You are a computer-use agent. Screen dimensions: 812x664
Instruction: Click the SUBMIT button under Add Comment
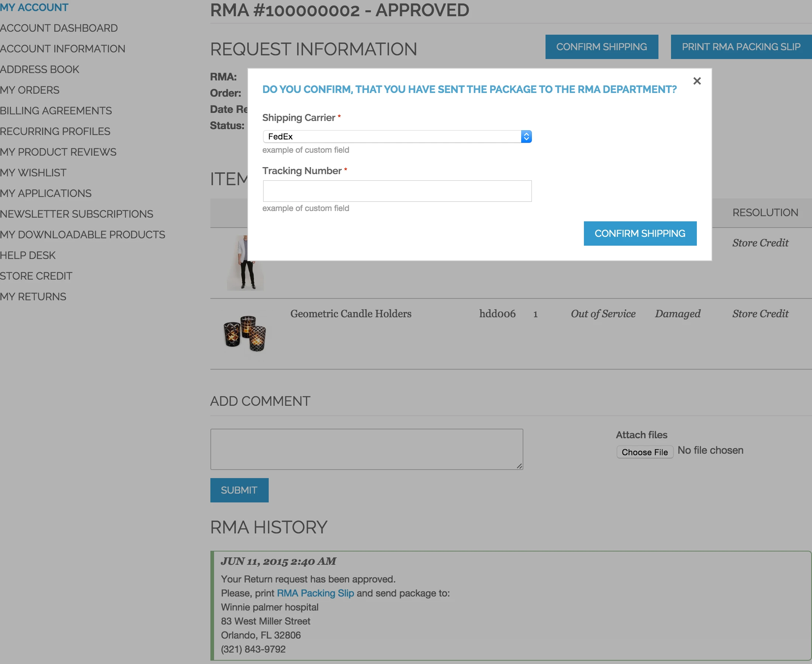coord(239,490)
